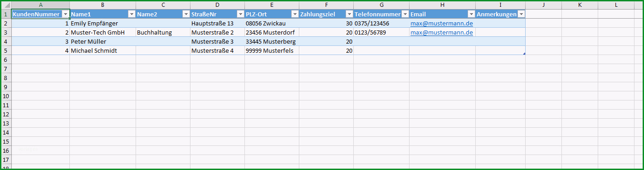Select column E header
The width and height of the screenshot is (644, 170).
[x=272, y=5]
